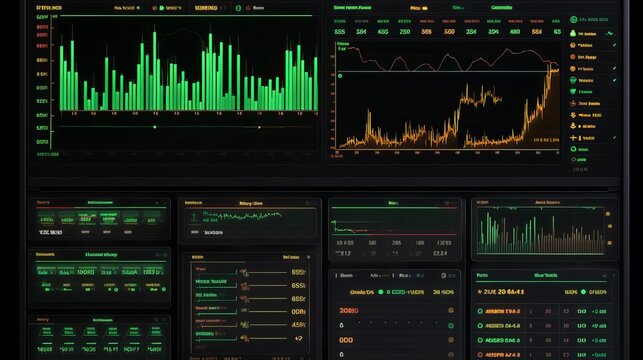Select the first green radio circle in bottom-right list
643x360 pixels.
[480, 311]
